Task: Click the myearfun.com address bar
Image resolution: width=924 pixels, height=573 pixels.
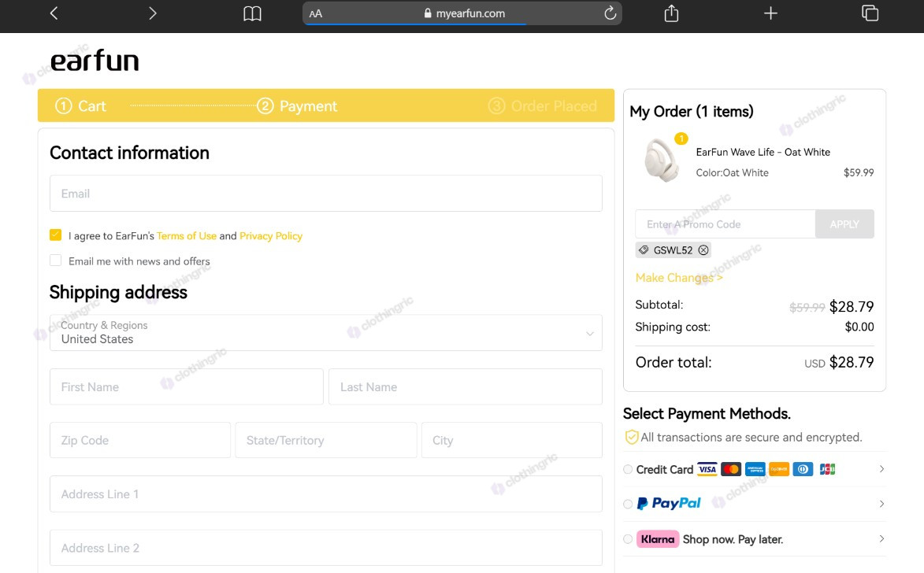Action: pos(462,13)
